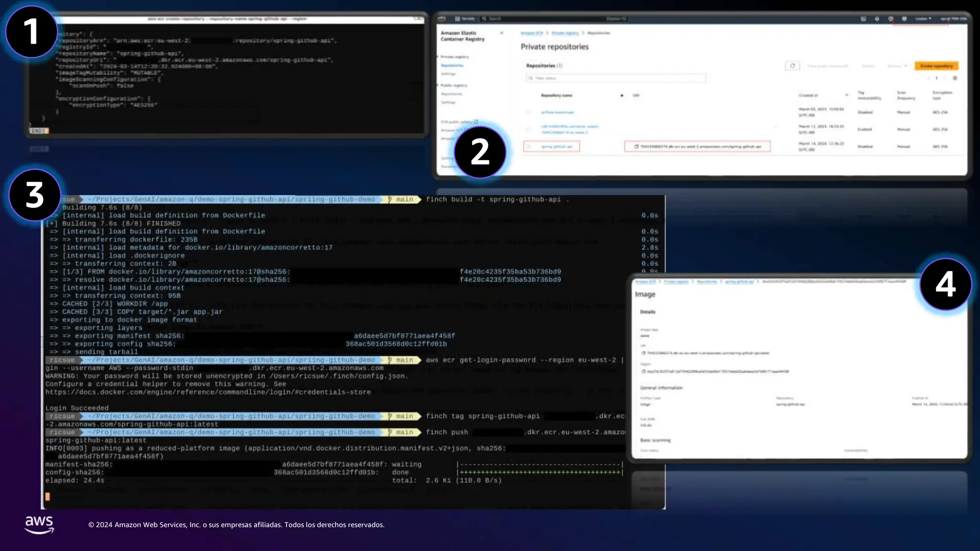
Task: Click the Private registry breadcrumb in panel 2
Action: 565,33
